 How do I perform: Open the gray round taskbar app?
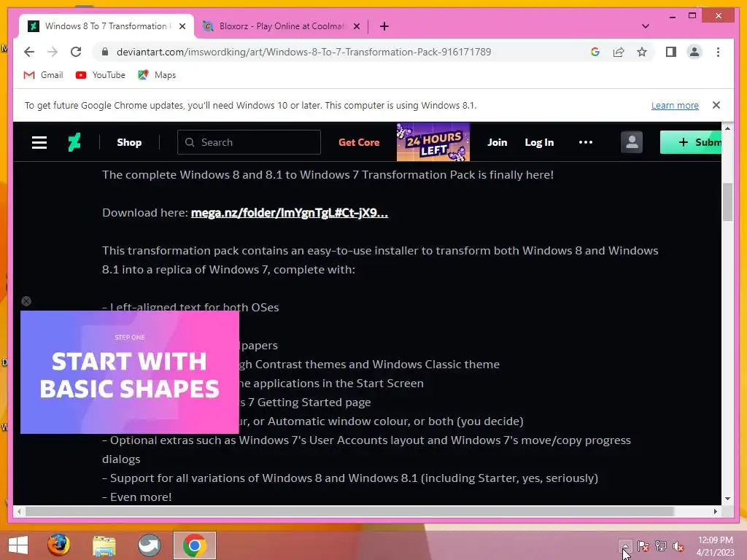149,545
